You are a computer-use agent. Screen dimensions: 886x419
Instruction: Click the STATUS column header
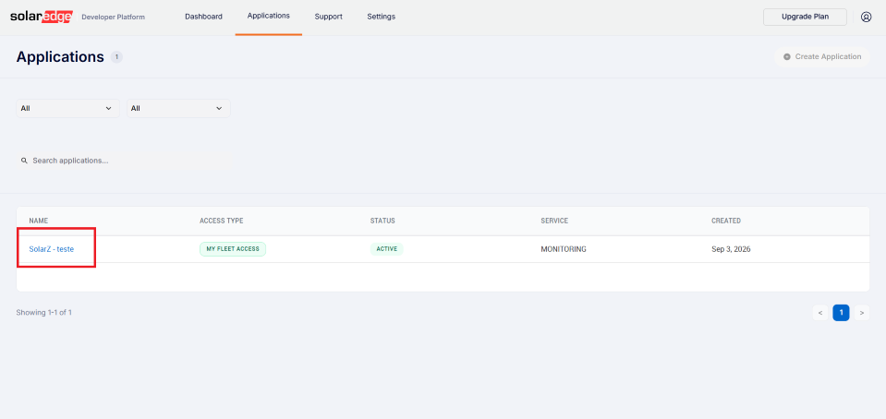click(383, 221)
